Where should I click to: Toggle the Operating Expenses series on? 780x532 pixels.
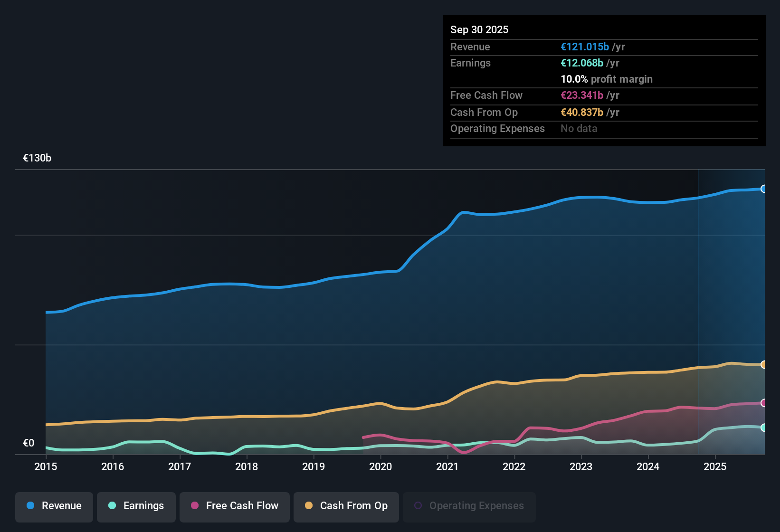469,506
